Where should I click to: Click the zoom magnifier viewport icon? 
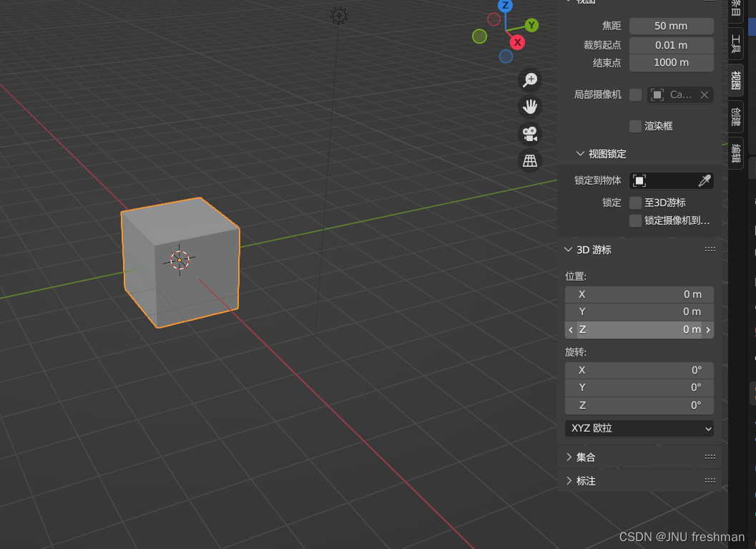tap(530, 79)
